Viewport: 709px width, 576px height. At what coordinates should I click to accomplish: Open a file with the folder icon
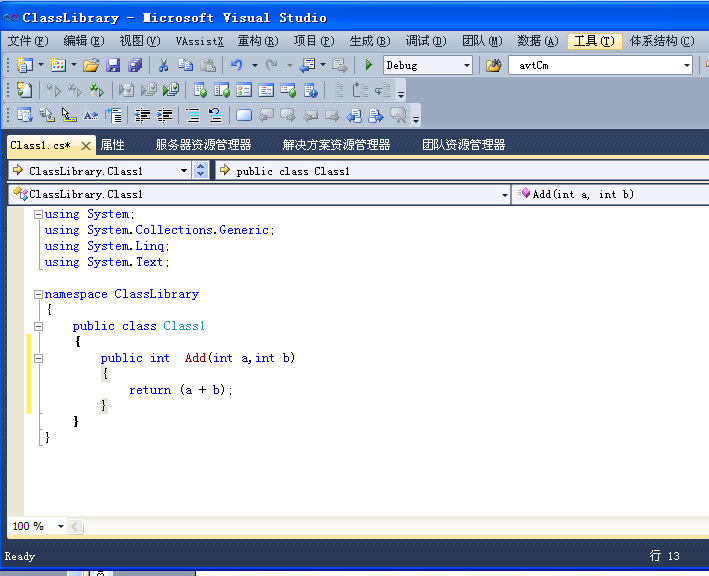(91, 66)
